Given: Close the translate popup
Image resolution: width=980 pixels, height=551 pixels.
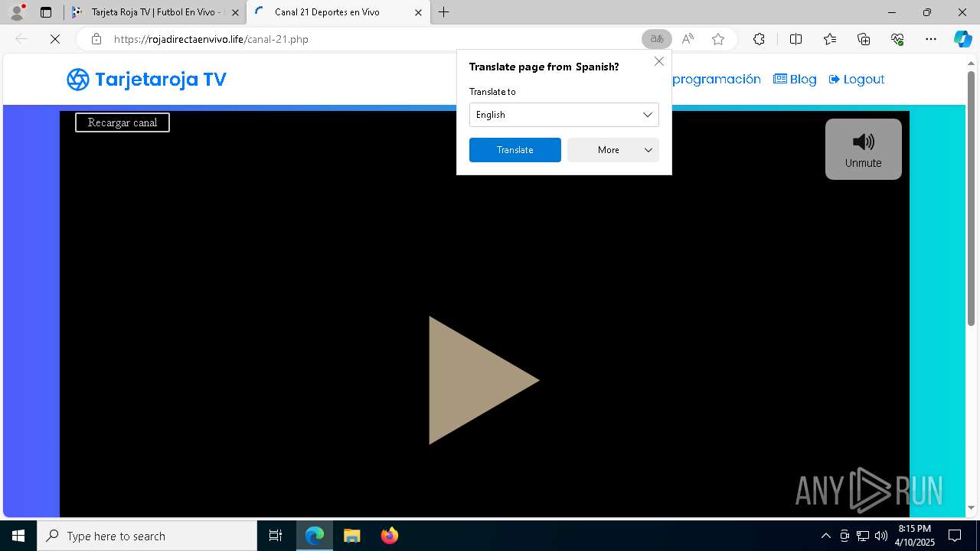Looking at the screenshot, I should [659, 61].
